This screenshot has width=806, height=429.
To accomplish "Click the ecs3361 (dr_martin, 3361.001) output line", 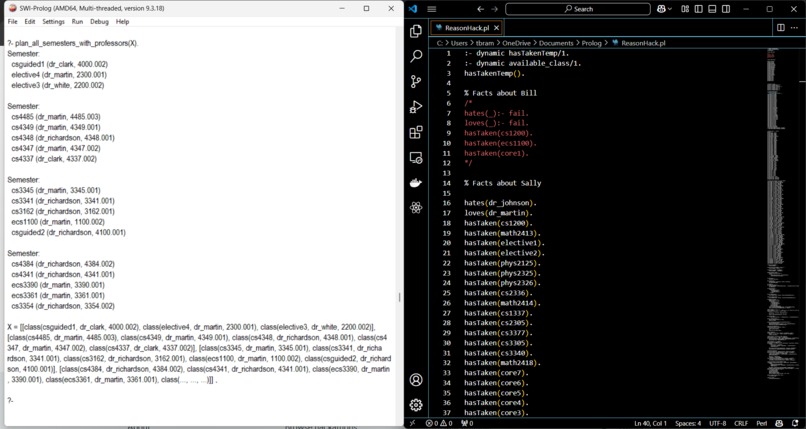I will tap(58, 295).
